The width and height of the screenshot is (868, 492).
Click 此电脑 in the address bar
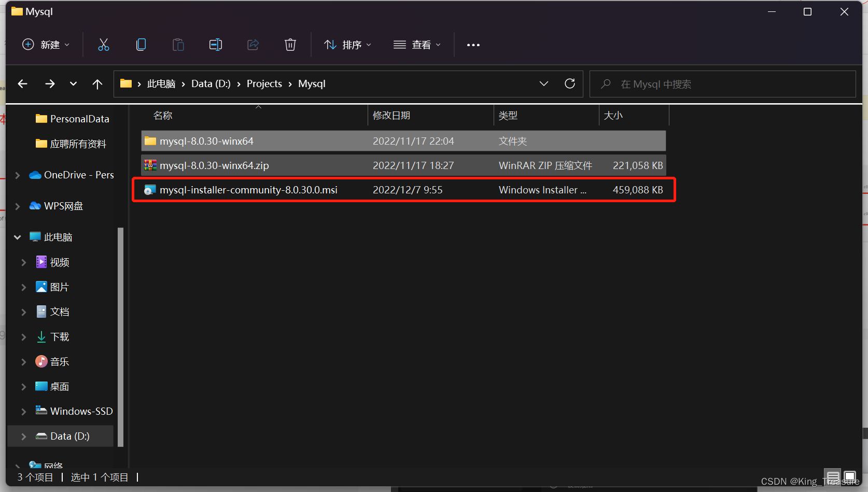[x=161, y=84]
